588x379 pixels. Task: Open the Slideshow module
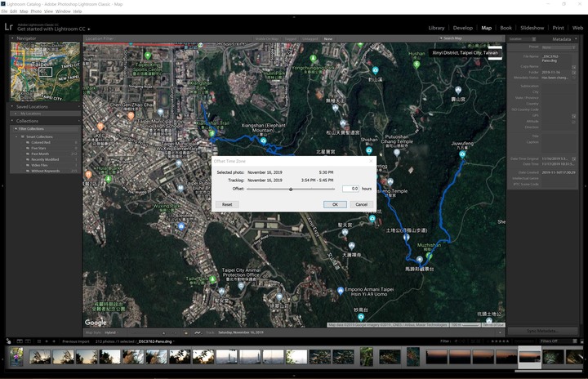pos(532,28)
